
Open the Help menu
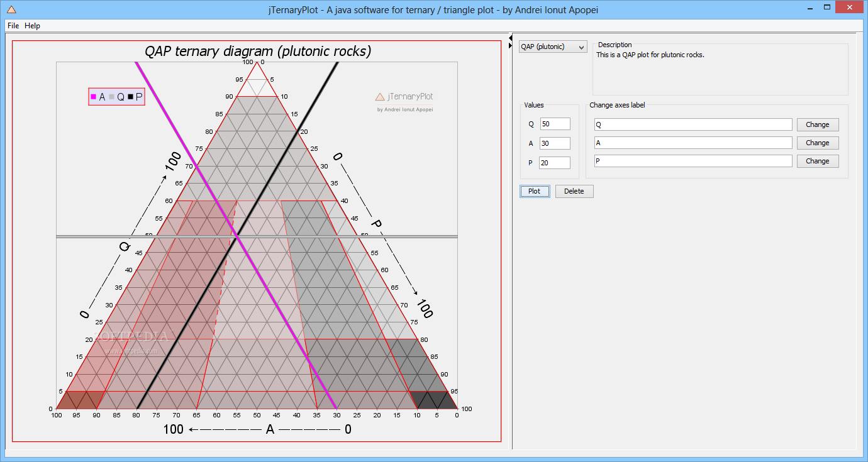click(x=32, y=26)
